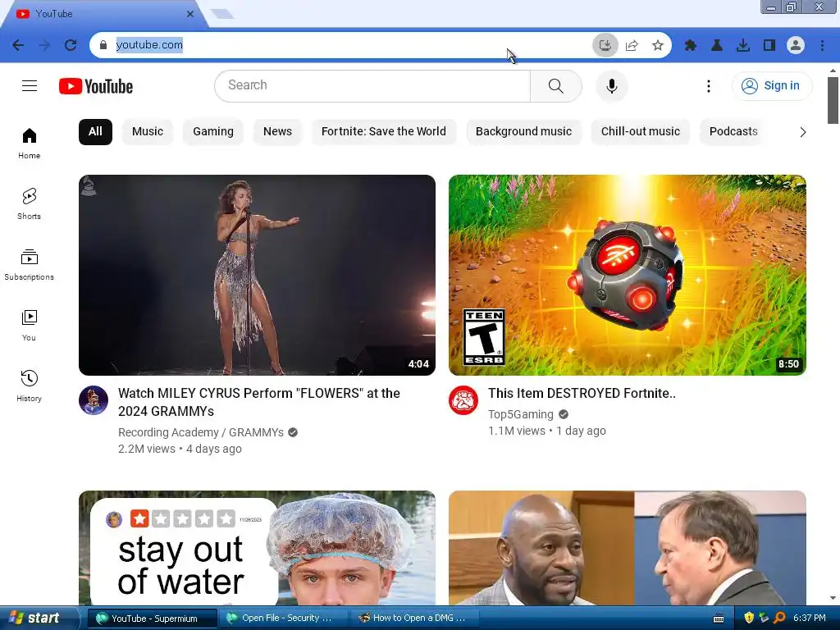This screenshot has width=840, height=630.
Task: Select Chill-out music chip
Action: point(640,132)
